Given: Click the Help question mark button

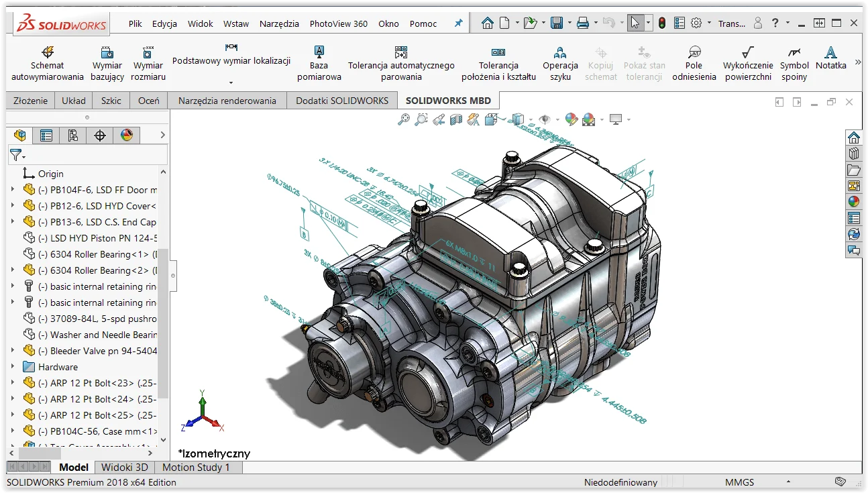Looking at the screenshot, I should click(775, 23).
